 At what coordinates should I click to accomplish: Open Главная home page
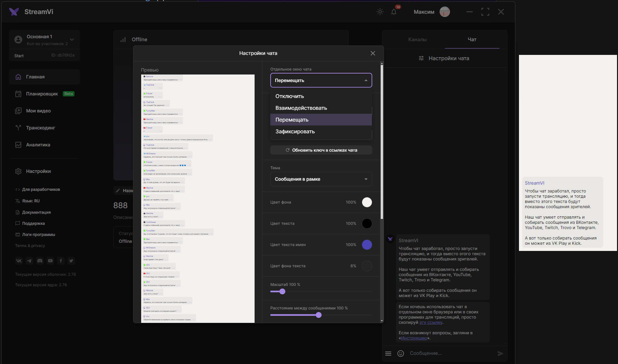44,77
